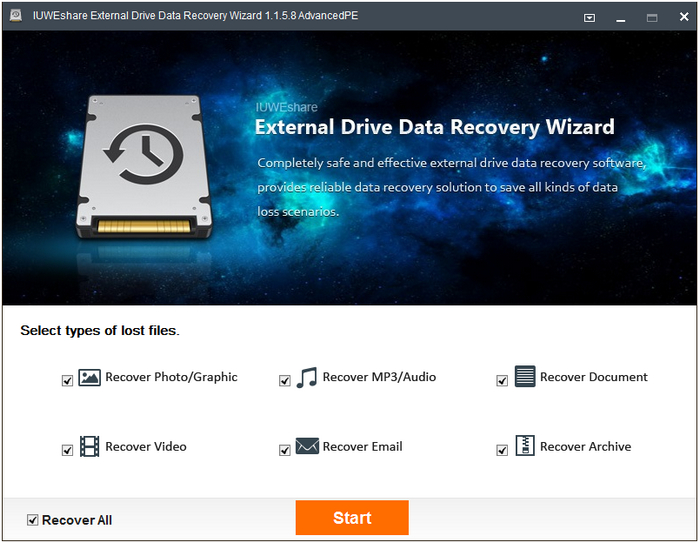Disable the Recover Document checkbox
The image size is (700, 543).
(x=503, y=381)
